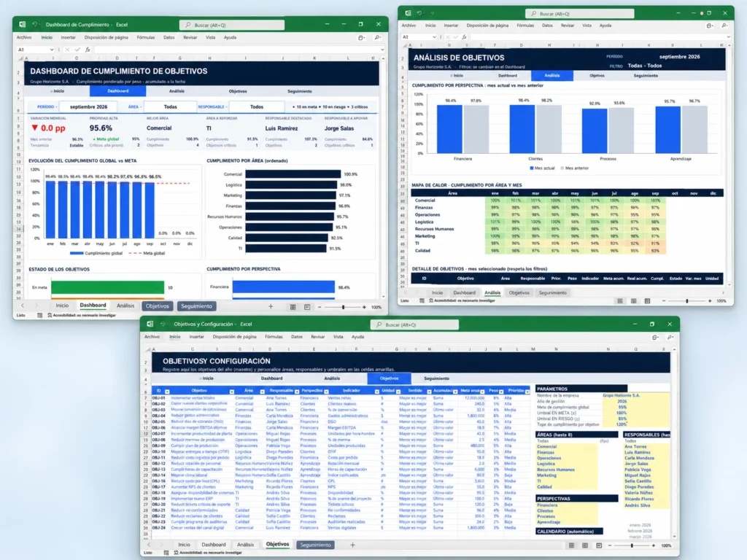
Task: Open the Archivo menu in the Dashboard window
Action: (x=24, y=37)
